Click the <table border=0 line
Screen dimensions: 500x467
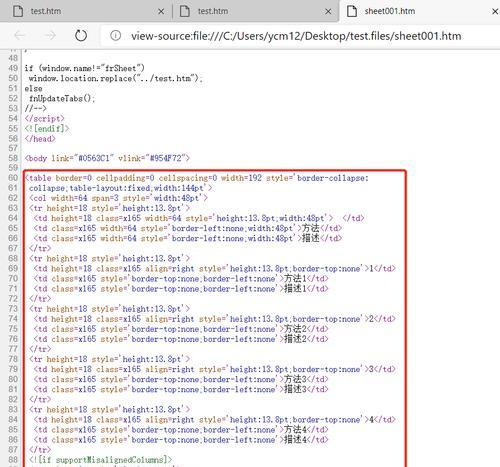tap(197, 178)
